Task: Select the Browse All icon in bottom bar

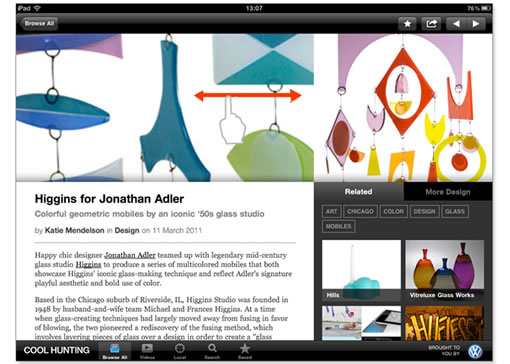Action: [x=115, y=351]
